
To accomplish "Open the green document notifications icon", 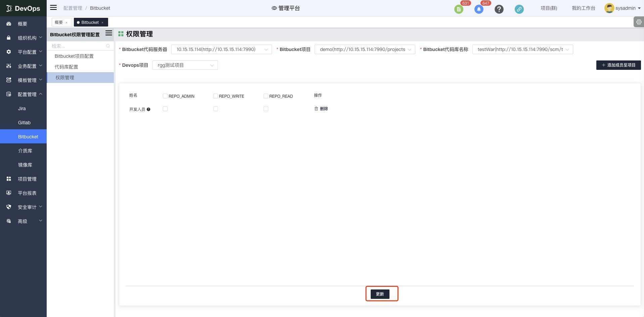I will point(459,9).
